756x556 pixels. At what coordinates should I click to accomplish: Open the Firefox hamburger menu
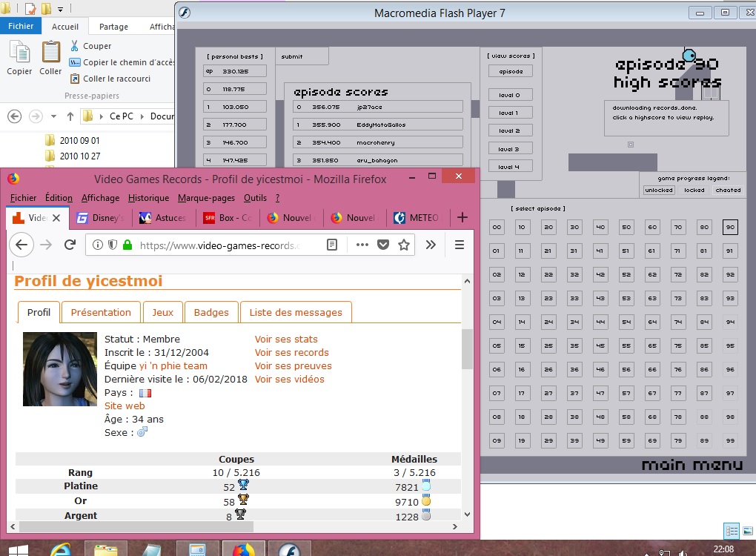click(459, 245)
